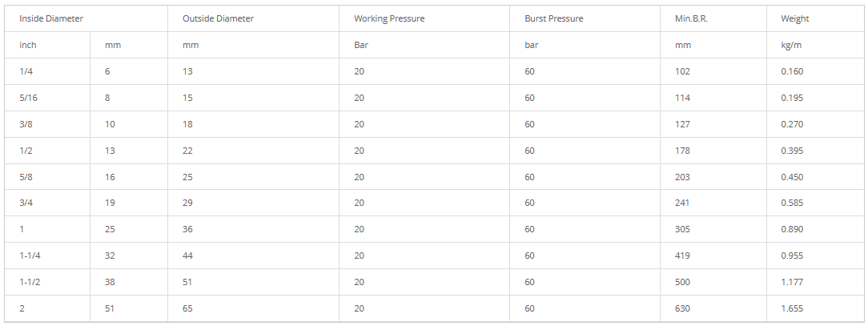
Task: Click the 5/16 inch size cell
Action: (x=28, y=98)
